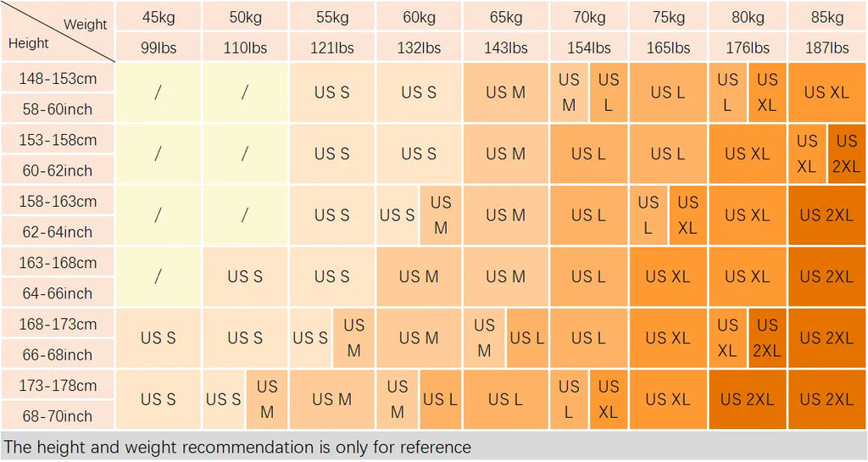Click the 68-70inch height label
Image resolution: width=868 pixels, height=462 pixels.
pos(58,415)
